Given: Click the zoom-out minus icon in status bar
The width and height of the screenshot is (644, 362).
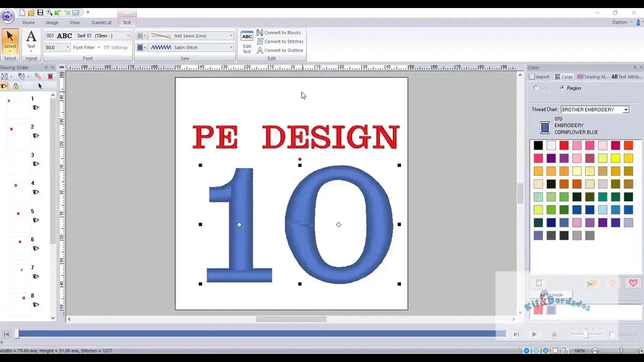Looking at the screenshot, I should pyautogui.click(x=595, y=351).
